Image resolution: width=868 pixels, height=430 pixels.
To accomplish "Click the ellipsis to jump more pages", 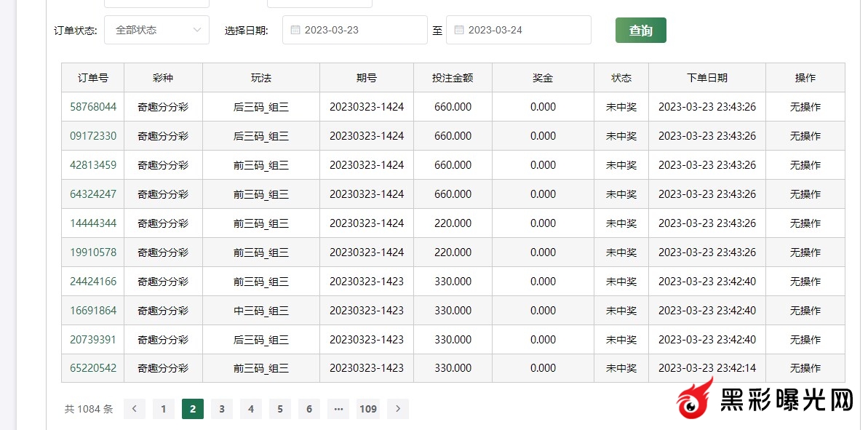I will 338,409.
